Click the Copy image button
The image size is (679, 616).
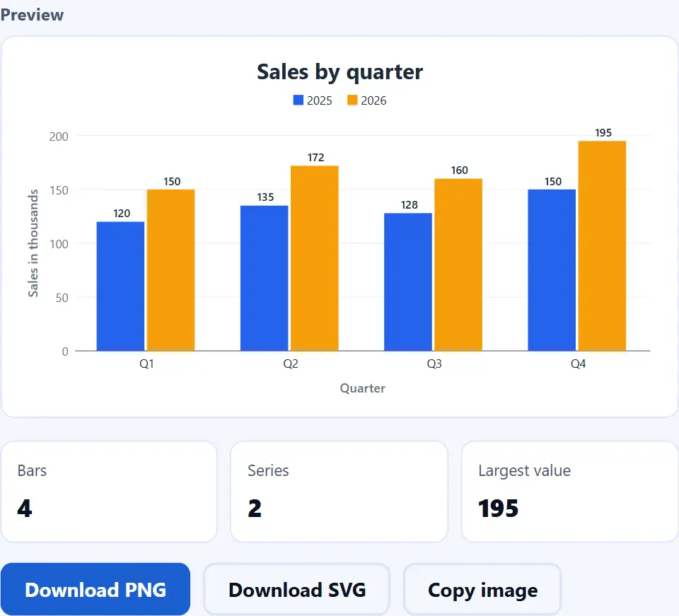pos(482,590)
